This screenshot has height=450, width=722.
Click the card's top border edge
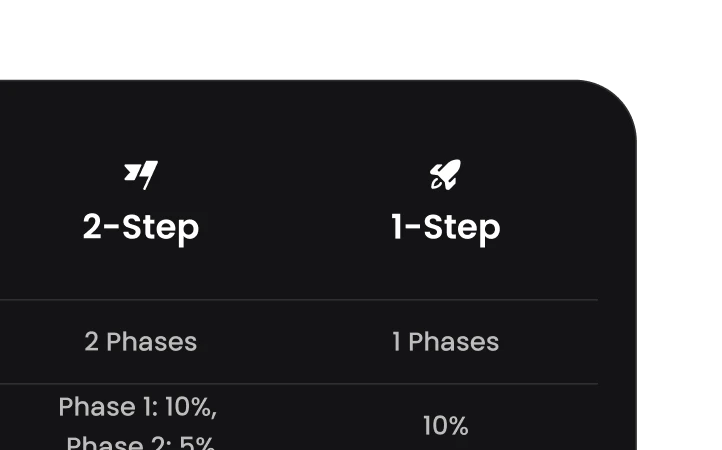300,76
